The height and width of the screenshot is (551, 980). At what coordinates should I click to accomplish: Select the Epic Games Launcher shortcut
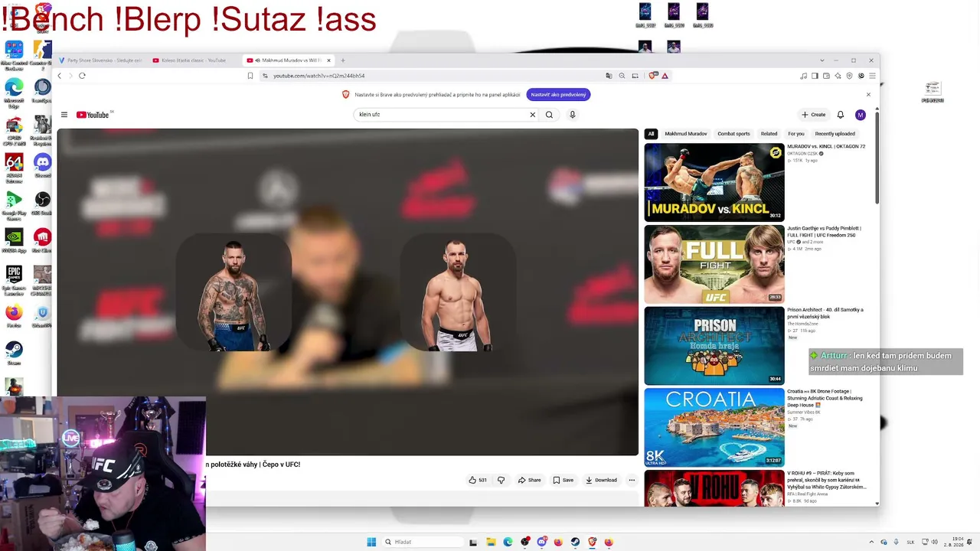click(x=14, y=279)
